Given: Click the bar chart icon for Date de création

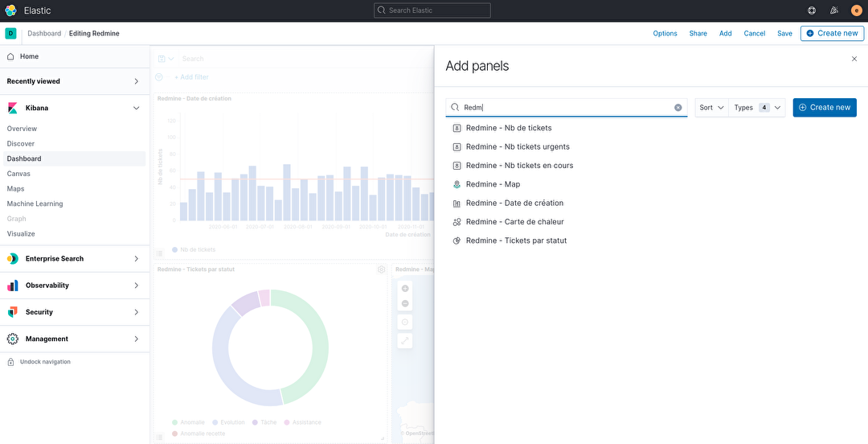Looking at the screenshot, I should coord(457,203).
